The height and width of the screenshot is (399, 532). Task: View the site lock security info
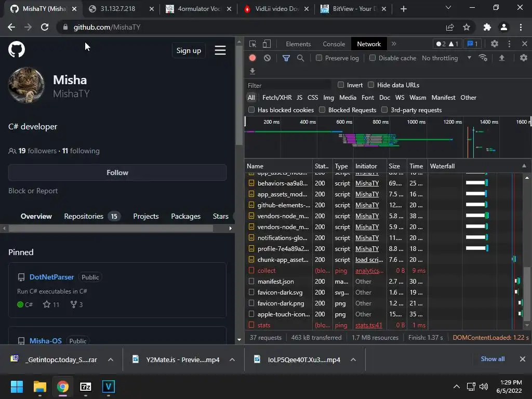point(65,27)
